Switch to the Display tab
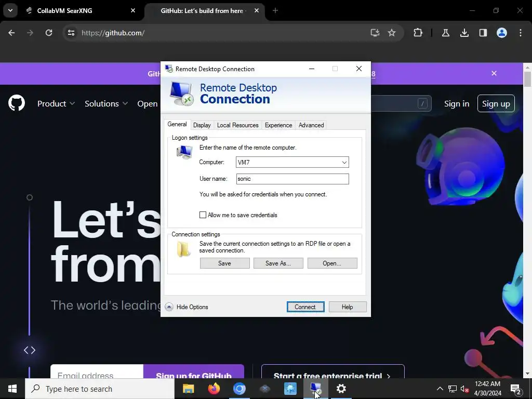Image resolution: width=532 pixels, height=399 pixels. 202,125
